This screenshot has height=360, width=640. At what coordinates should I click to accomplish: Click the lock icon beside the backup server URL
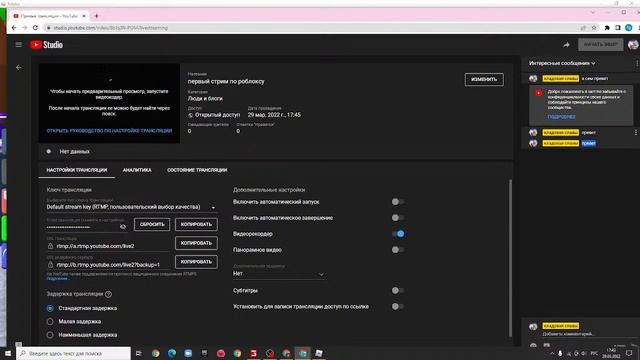click(50, 265)
